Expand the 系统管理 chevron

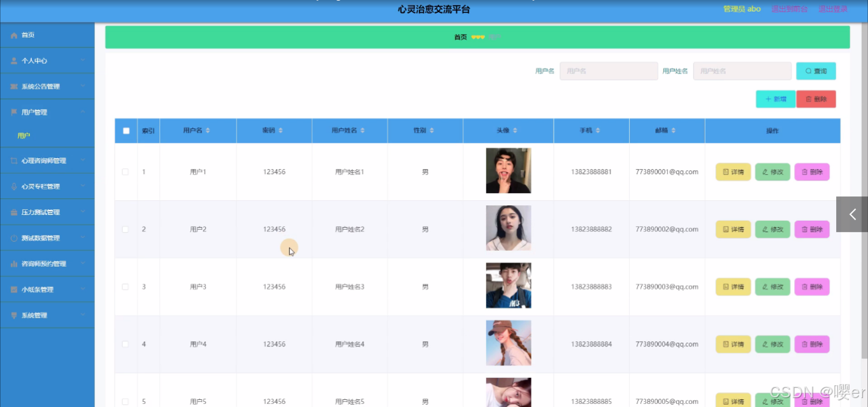coord(83,315)
